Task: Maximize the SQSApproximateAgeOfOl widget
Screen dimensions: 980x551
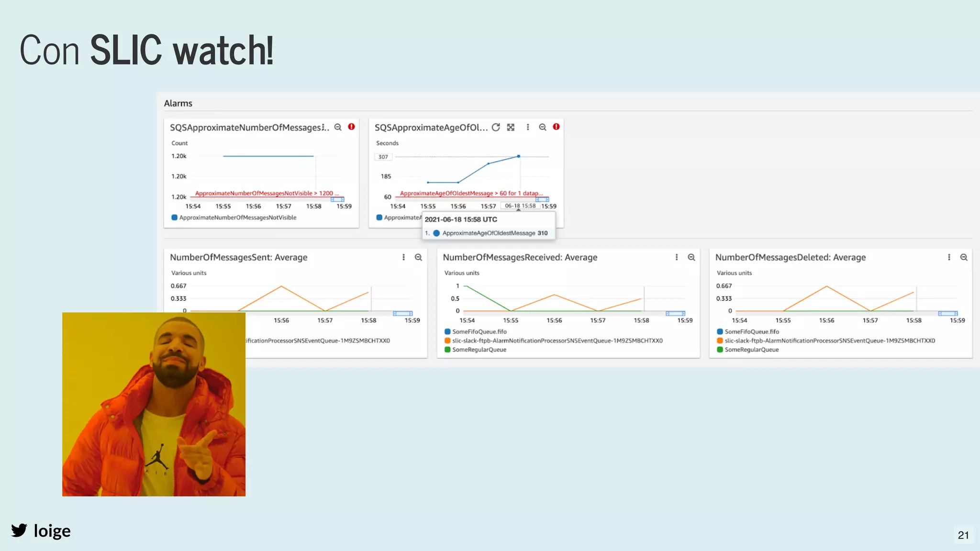Action: 511,127
